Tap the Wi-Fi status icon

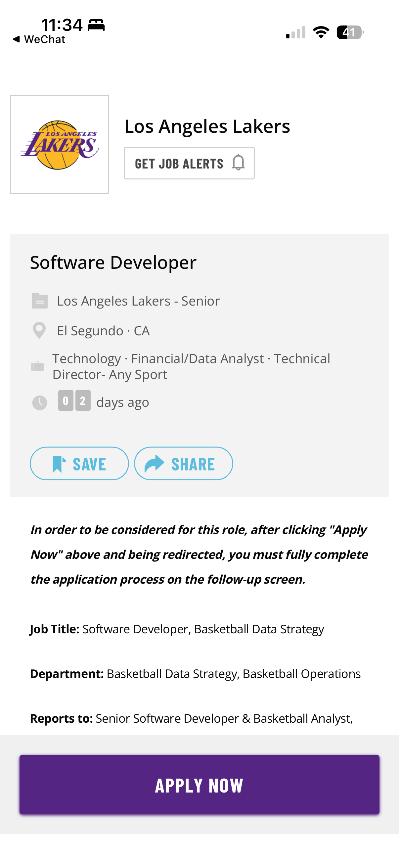[x=321, y=32]
